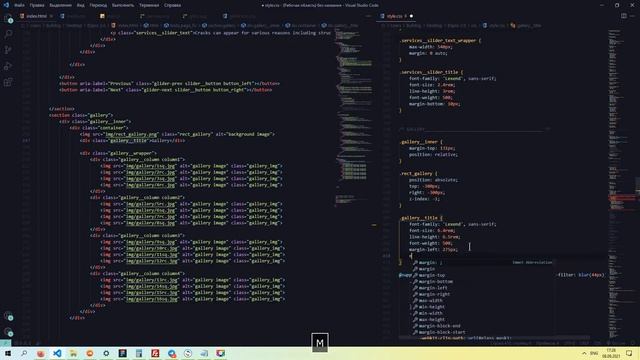640x360 pixels.
Task: Open the Manage gear in the activity bar
Action: tap(8, 332)
